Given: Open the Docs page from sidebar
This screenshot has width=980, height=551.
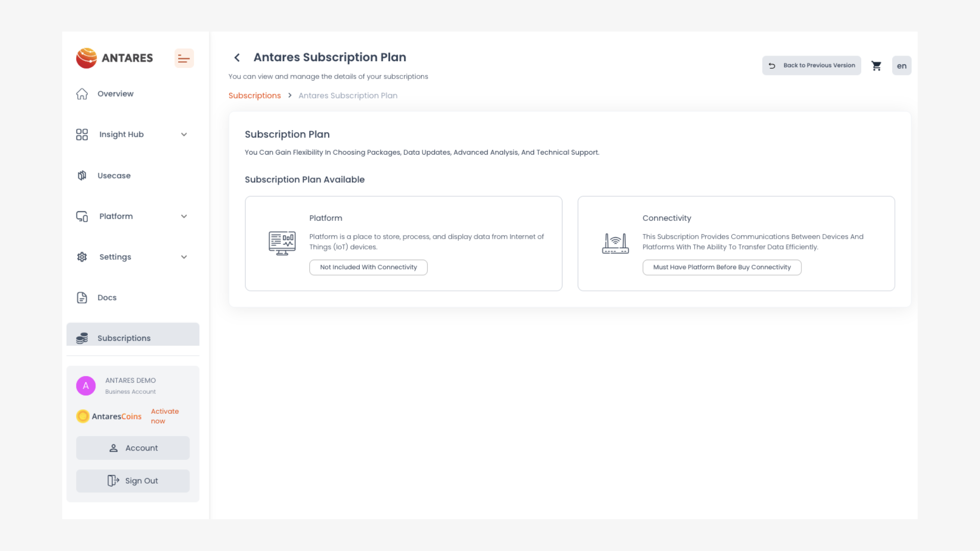Looking at the screenshot, I should coord(107,297).
